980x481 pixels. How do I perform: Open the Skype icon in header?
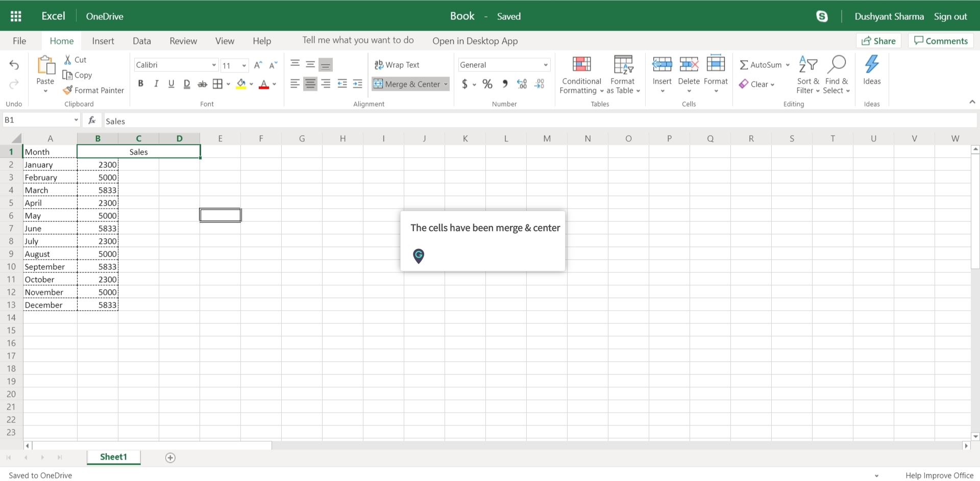tap(822, 16)
